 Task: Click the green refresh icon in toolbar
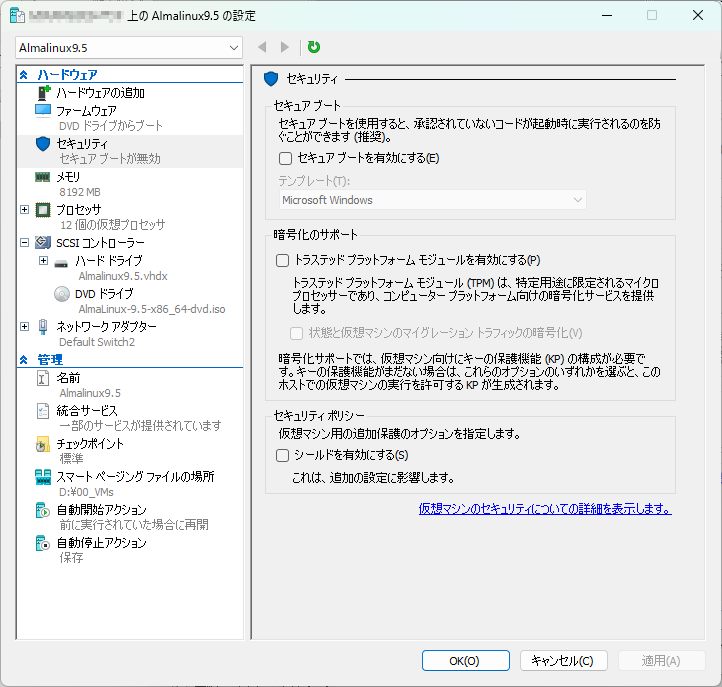pos(314,47)
